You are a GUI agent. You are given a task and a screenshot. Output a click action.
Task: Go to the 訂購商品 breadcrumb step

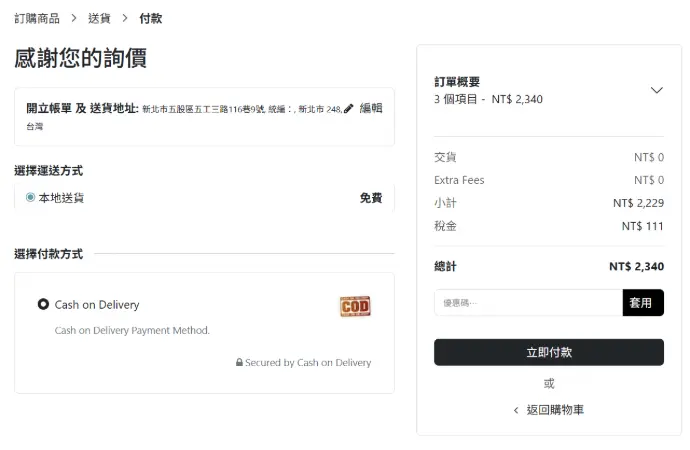[x=37, y=18]
